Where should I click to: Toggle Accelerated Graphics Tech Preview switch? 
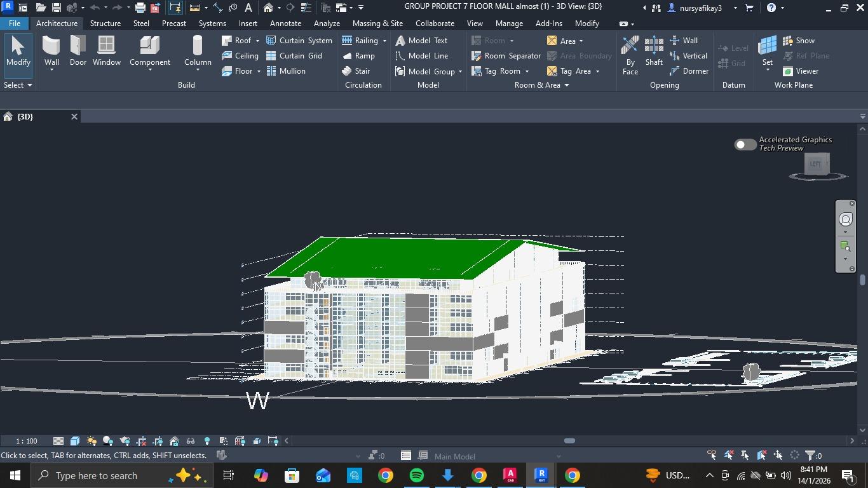[x=745, y=144]
